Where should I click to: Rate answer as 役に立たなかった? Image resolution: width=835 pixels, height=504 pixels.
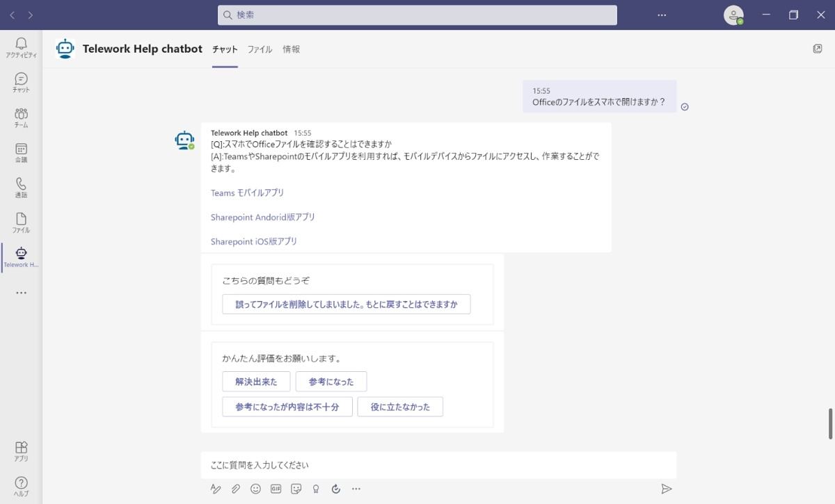click(x=400, y=407)
